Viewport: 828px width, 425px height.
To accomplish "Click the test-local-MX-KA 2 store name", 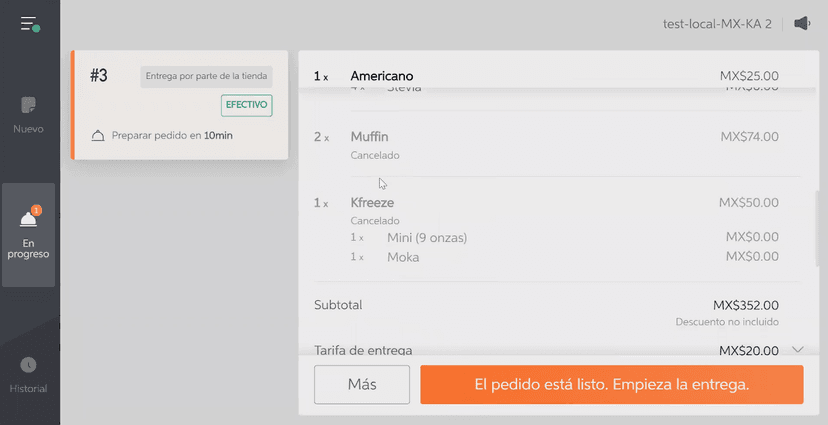I will click(x=717, y=24).
